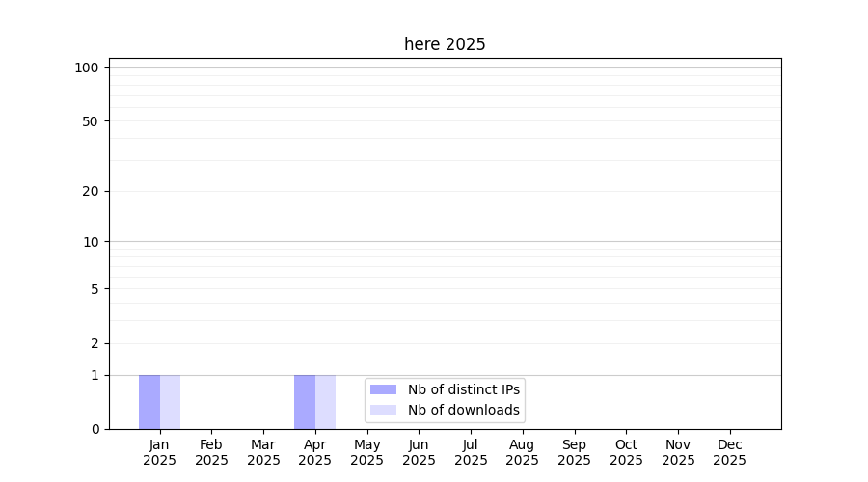Image resolution: width=868 pixels, height=482 pixels.
Task: Click the April downloads bar
Action: click(325, 402)
